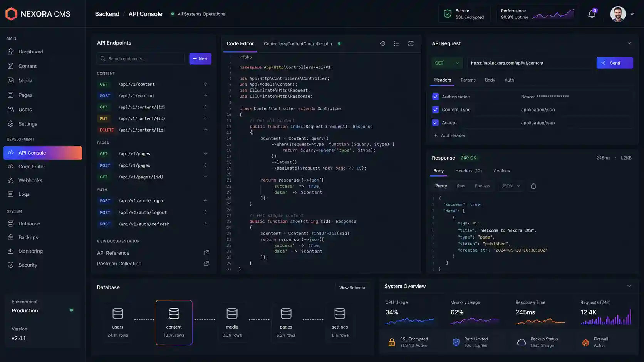644x362 pixels.
Task: Select GET /api/v1/pages/{id} endpoint
Action: click(153, 177)
